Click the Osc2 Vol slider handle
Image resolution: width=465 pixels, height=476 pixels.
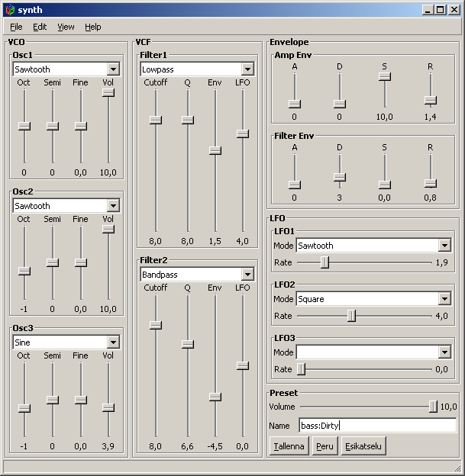tap(108, 229)
